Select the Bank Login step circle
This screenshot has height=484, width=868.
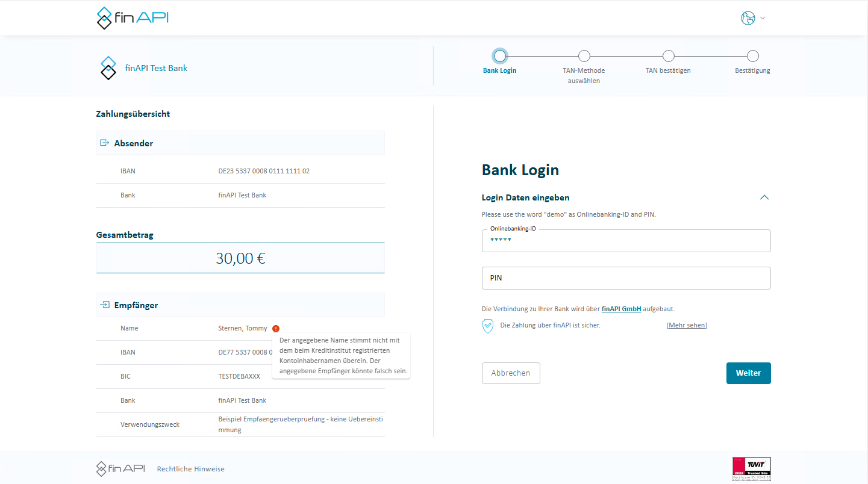tap(499, 56)
